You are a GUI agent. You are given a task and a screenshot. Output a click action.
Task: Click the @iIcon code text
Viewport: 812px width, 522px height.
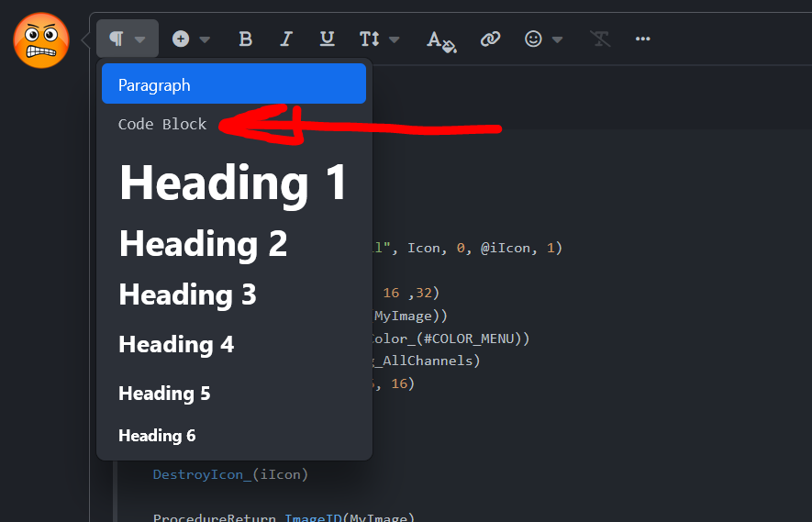(509, 248)
